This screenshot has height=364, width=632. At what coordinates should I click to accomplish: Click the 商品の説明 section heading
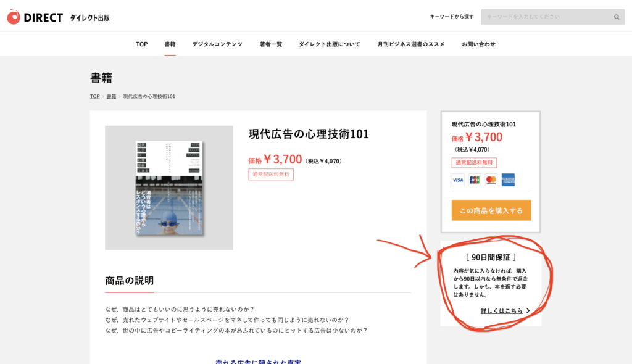[130, 281]
